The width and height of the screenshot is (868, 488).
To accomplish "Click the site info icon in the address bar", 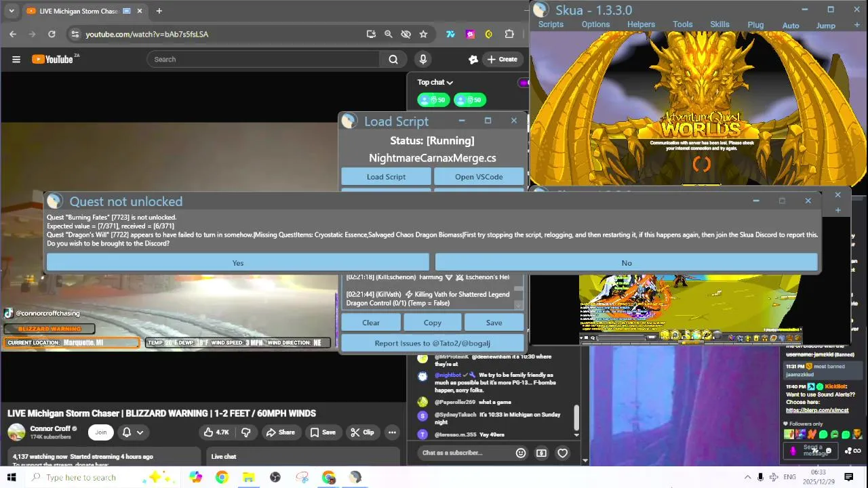I will pyautogui.click(x=75, y=34).
